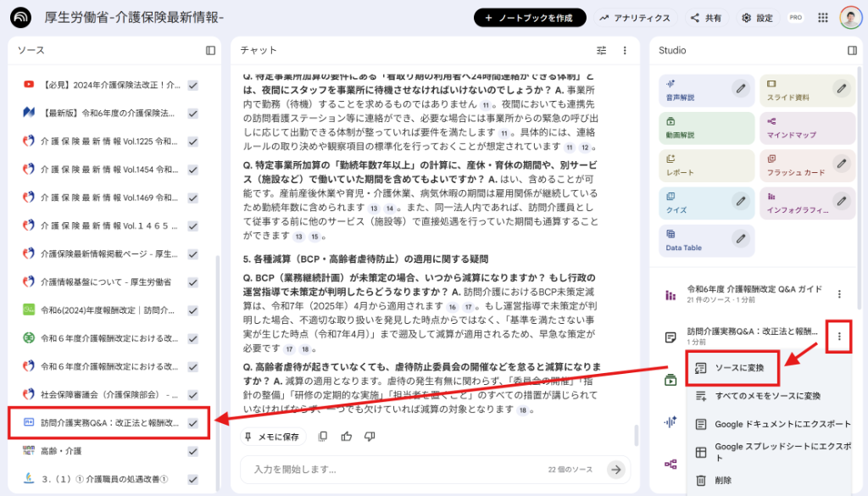
Task: Open the Google apps grid icon
Action: pyautogui.click(x=823, y=18)
